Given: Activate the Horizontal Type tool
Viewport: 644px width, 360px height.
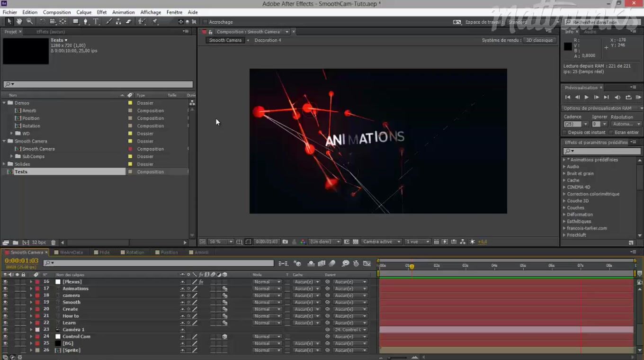Looking at the screenshot, I should coord(96,22).
